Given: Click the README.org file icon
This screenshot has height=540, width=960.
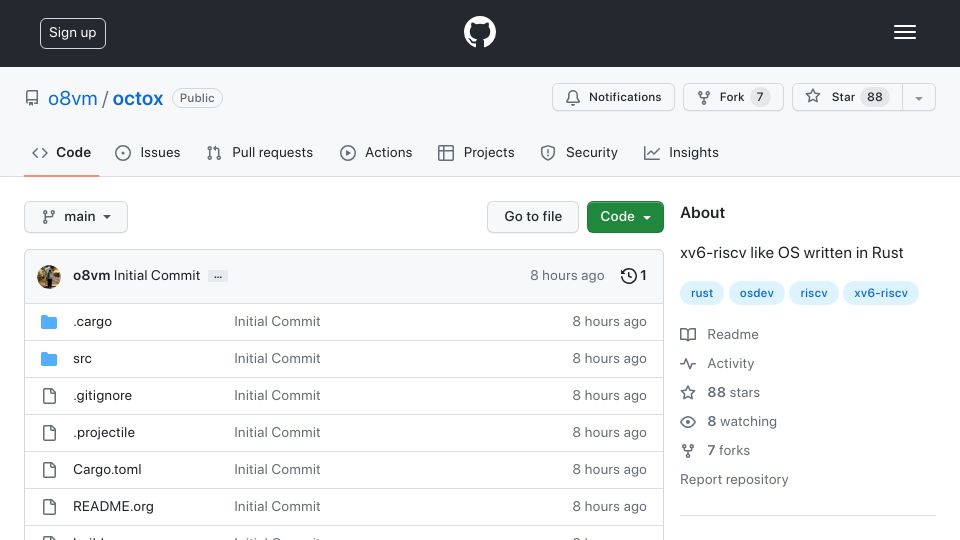Looking at the screenshot, I should click(50, 507).
